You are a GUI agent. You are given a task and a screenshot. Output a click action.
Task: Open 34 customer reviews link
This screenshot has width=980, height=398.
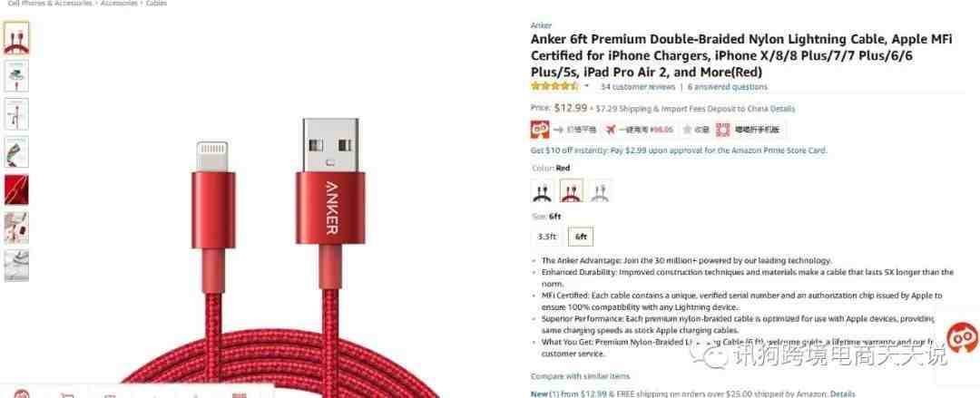638,87
